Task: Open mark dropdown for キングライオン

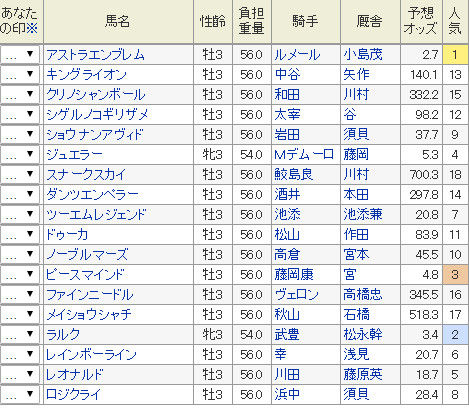Action: pyautogui.click(x=20, y=74)
